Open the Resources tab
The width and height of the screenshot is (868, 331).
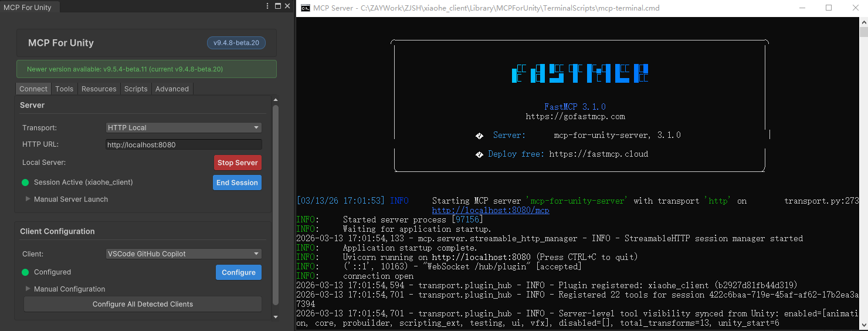[x=99, y=89]
